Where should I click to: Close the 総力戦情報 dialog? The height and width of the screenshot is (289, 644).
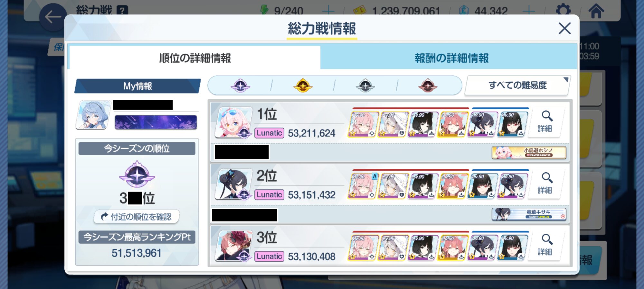pos(564,29)
